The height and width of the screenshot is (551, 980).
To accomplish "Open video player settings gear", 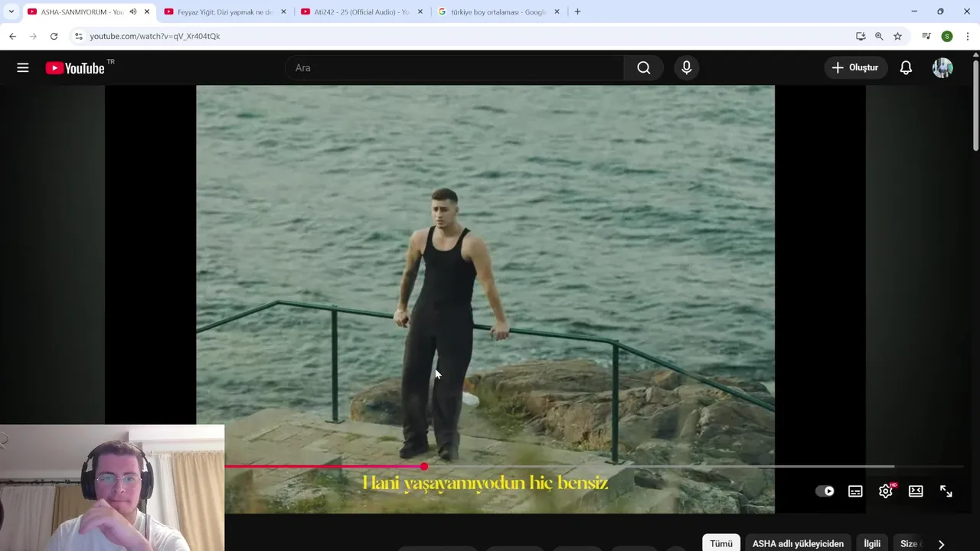I will click(x=886, y=491).
